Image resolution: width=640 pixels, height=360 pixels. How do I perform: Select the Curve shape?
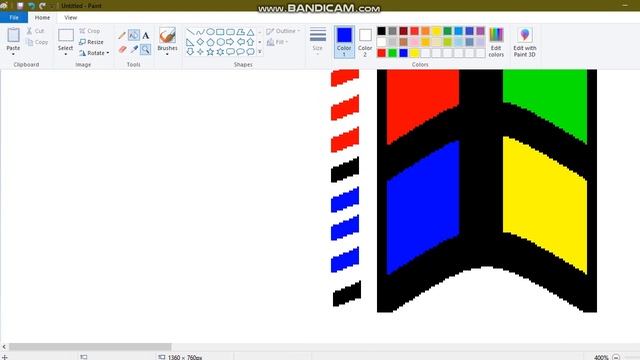tap(200, 32)
